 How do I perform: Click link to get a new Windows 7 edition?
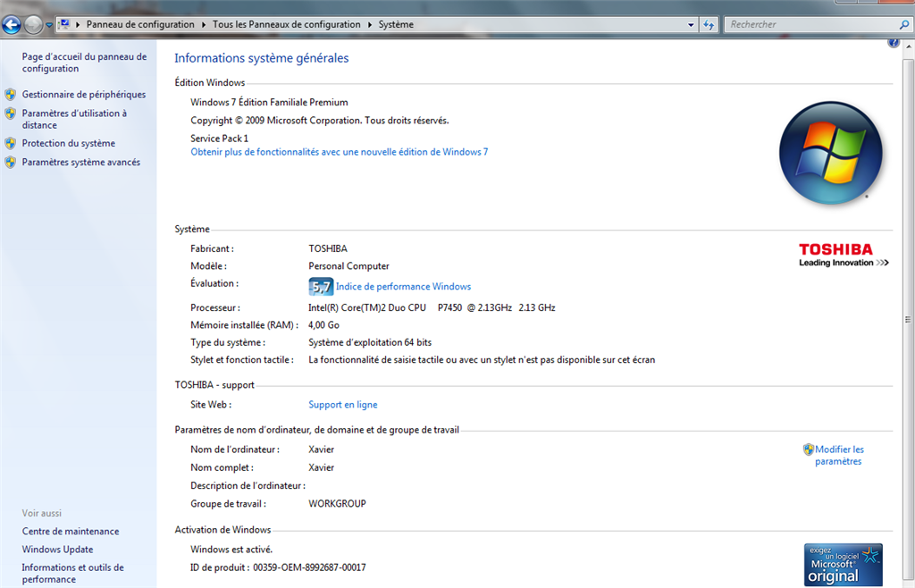coord(339,152)
